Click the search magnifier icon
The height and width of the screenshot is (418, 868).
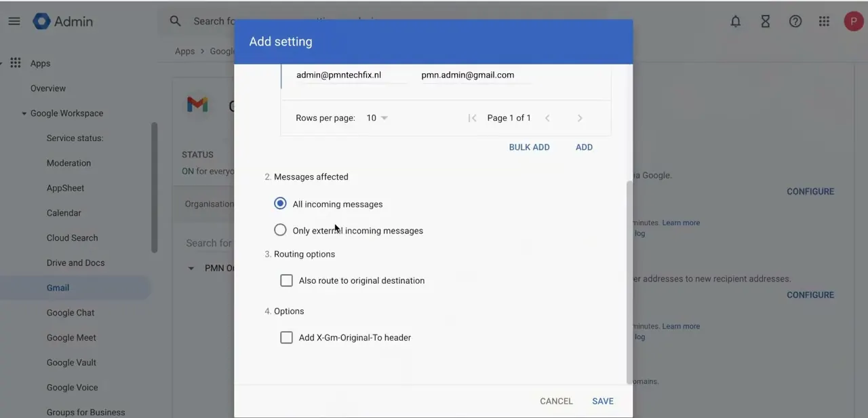pos(176,21)
